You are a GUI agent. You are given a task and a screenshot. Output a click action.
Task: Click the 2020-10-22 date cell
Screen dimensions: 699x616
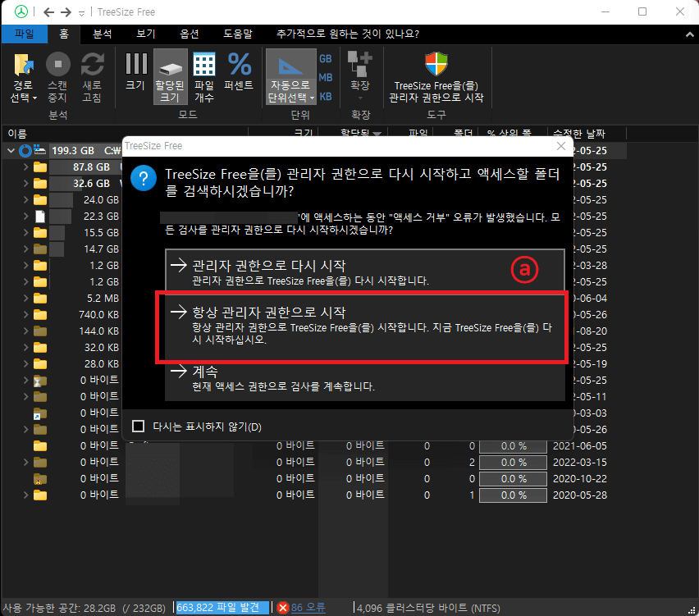coord(580,479)
